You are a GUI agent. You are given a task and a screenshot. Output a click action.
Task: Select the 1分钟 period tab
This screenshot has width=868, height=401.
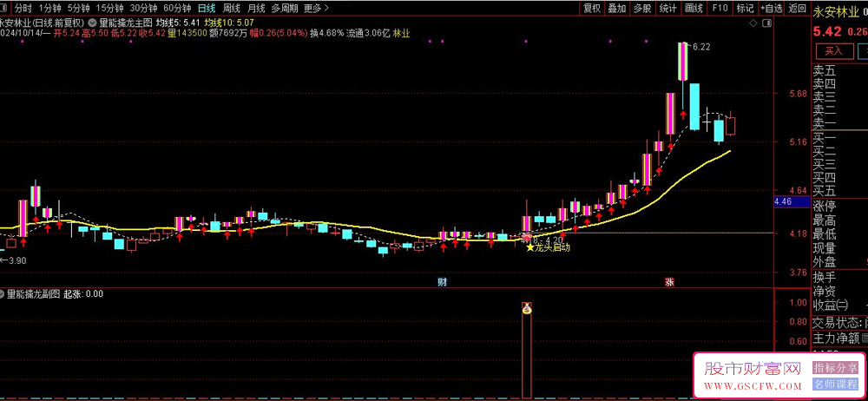50,9
